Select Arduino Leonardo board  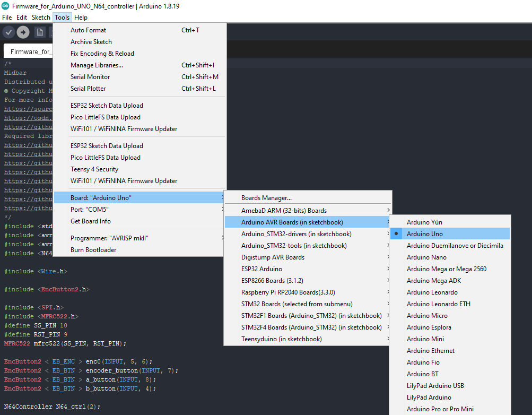click(450, 292)
